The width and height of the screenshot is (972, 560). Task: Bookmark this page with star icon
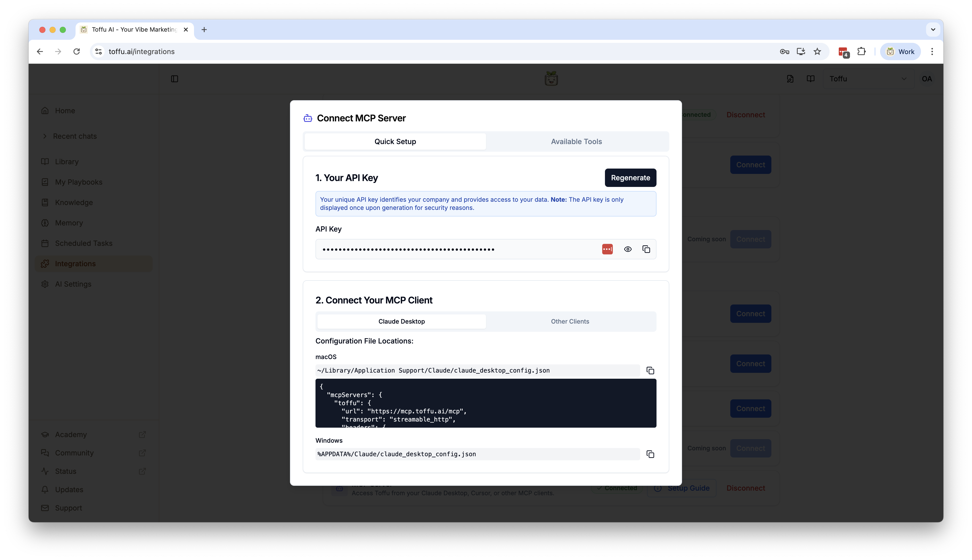click(x=817, y=52)
